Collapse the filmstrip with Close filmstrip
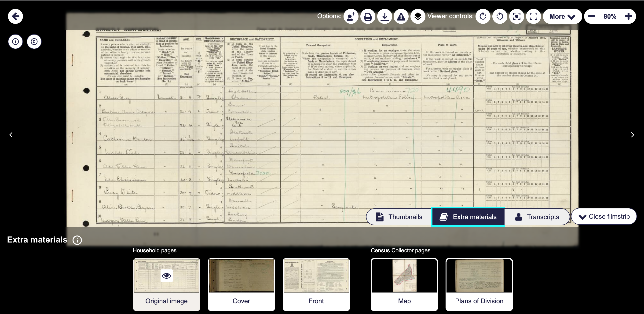The width and height of the screenshot is (644, 314). pyautogui.click(x=604, y=216)
